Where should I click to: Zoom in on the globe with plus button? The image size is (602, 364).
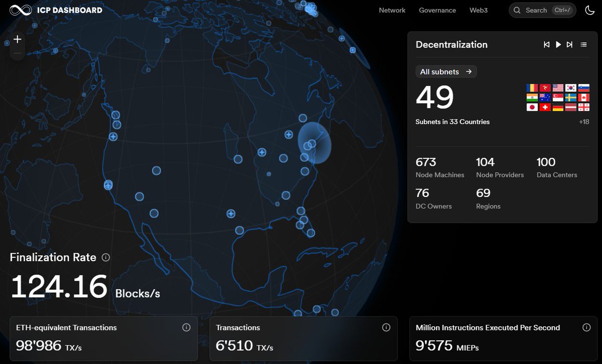[x=18, y=39]
